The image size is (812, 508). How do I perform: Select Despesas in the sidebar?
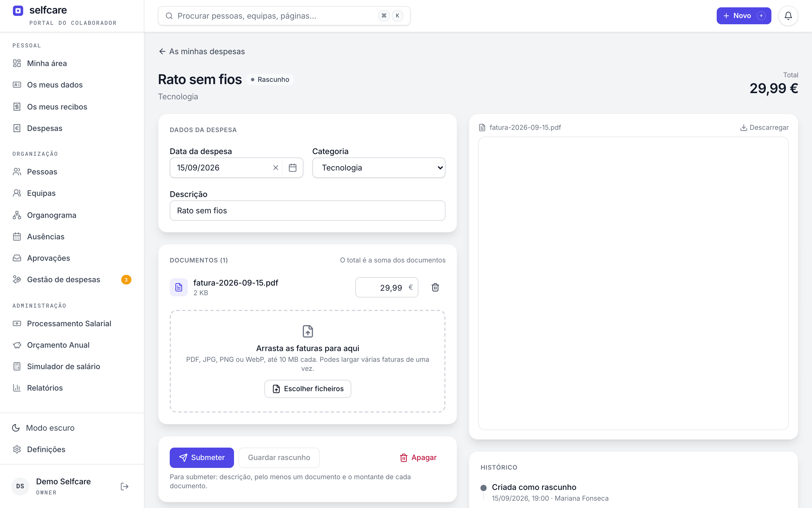coord(72,128)
